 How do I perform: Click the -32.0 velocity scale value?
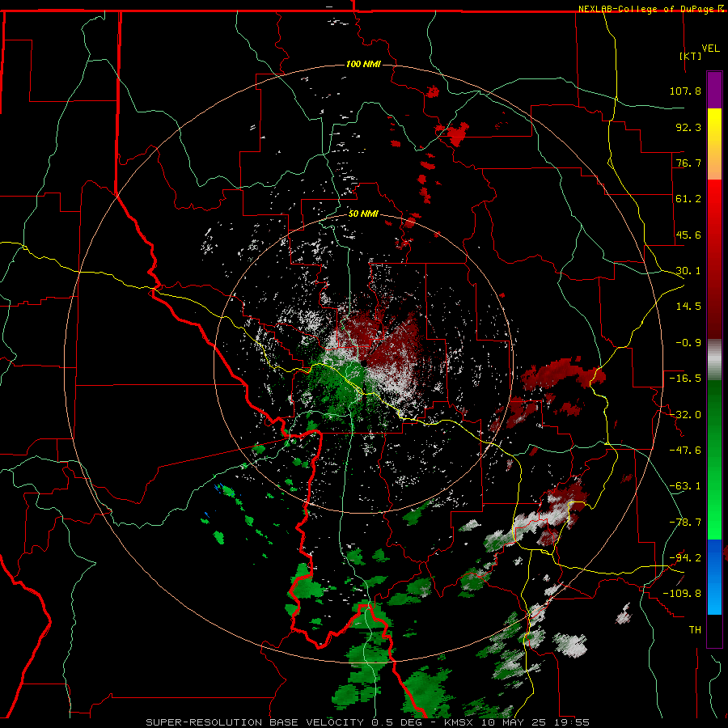(685, 415)
